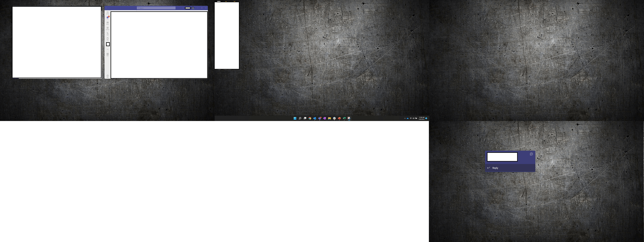
Task: Switch to Microsoft Teams in the taskbar
Action: tap(320, 118)
